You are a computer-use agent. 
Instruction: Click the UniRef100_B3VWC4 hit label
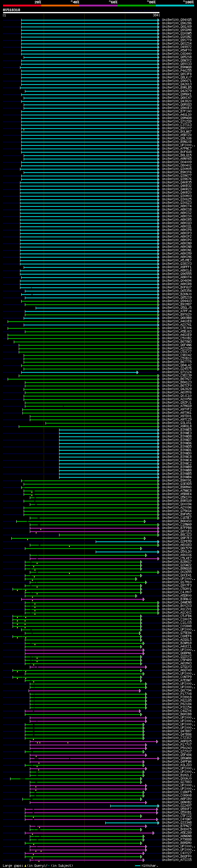(177, 460)
